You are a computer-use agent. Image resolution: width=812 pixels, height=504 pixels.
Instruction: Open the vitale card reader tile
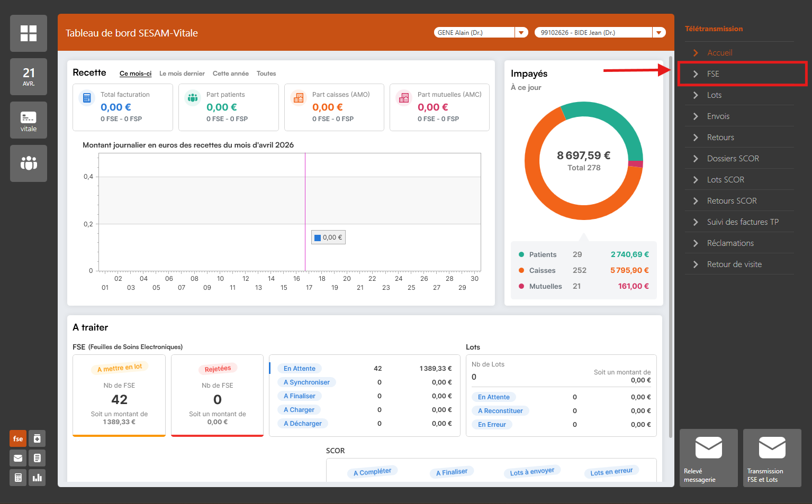click(29, 120)
